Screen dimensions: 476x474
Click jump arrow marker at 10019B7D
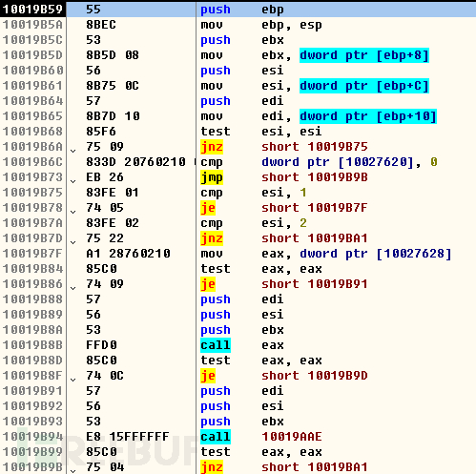pyautogui.click(x=73, y=242)
